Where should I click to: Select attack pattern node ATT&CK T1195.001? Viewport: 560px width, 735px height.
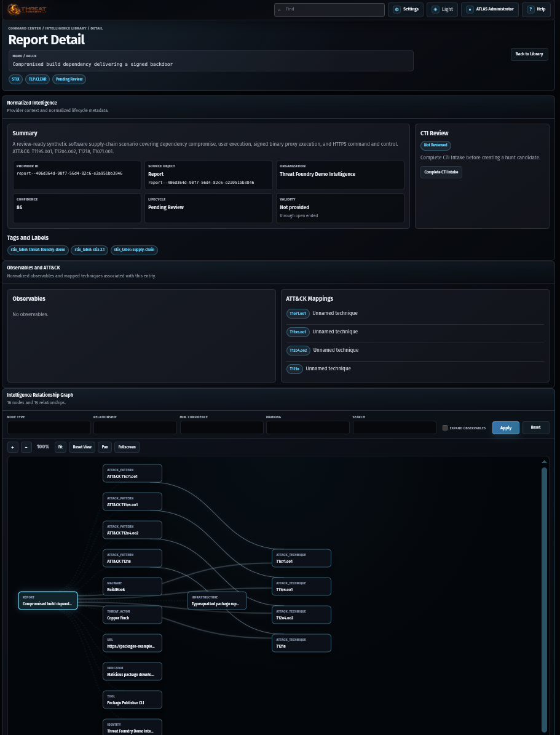click(132, 501)
